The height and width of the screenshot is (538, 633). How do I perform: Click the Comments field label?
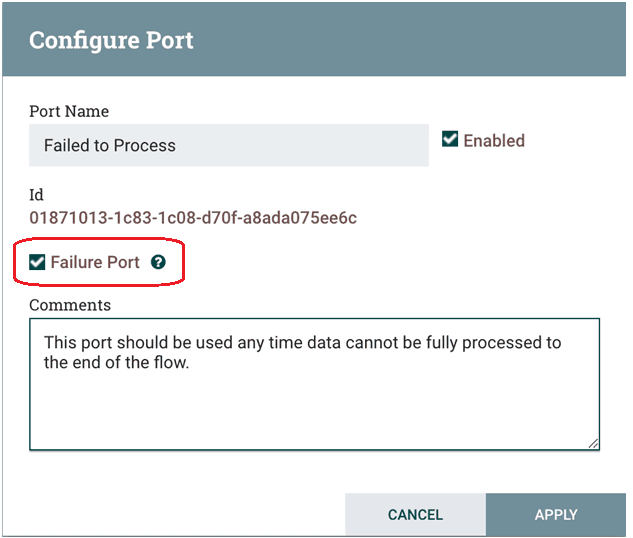click(70, 305)
